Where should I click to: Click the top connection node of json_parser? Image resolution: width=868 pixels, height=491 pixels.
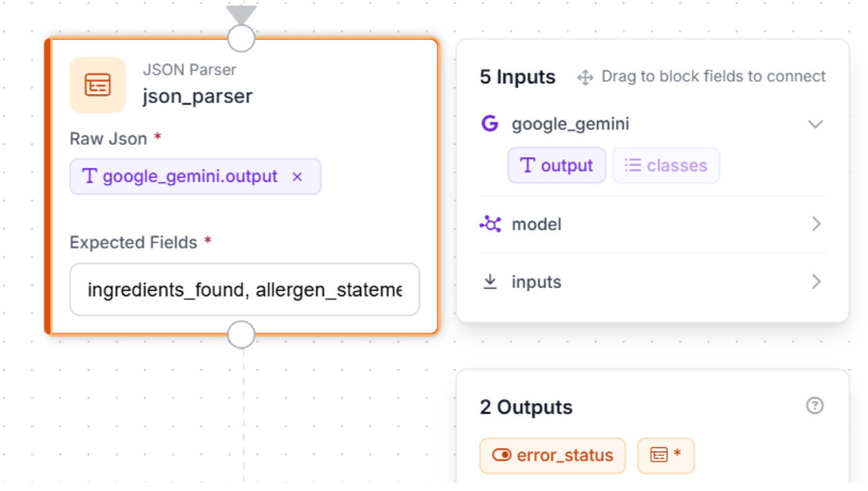[241, 39]
